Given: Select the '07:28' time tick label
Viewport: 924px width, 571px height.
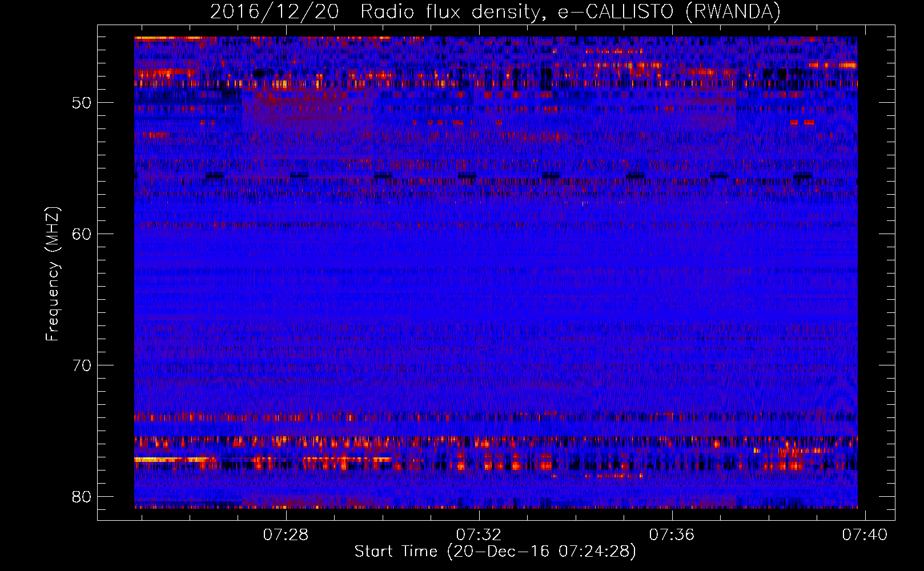Looking at the screenshot, I should [x=286, y=534].
